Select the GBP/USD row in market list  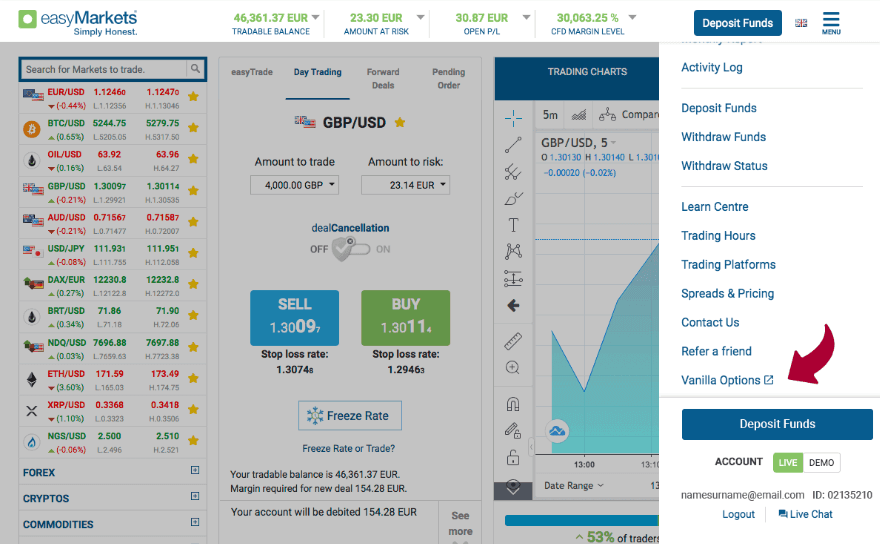click(112, 192)
